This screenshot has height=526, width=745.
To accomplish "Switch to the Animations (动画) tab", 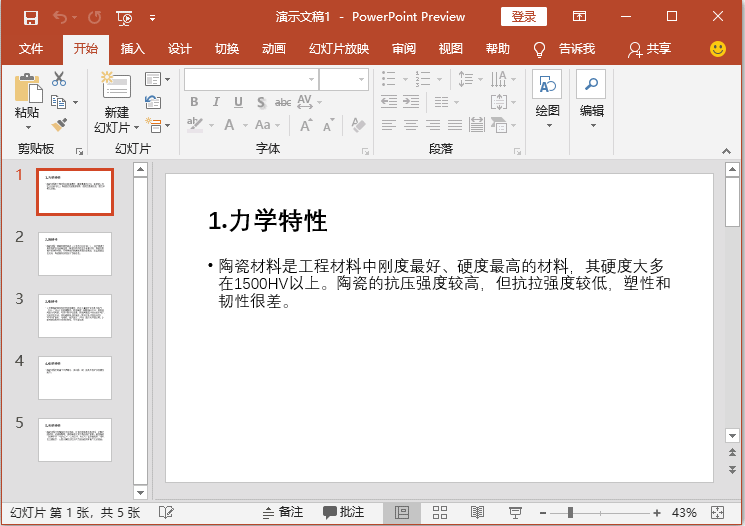I will 273,49.
